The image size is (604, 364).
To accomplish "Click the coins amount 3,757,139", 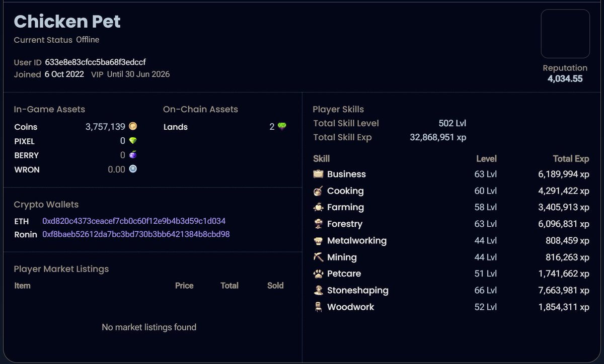I will [105, 127].
